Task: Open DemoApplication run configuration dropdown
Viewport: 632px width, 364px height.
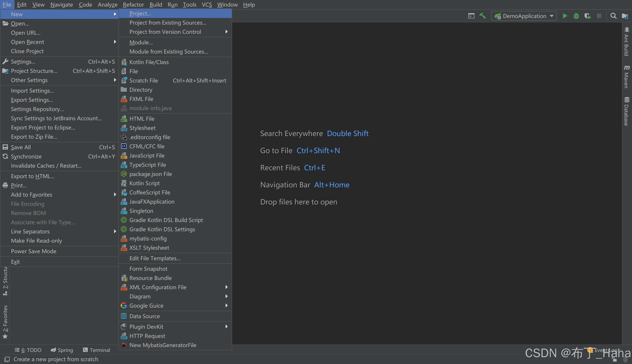Action: coord(524,16)
